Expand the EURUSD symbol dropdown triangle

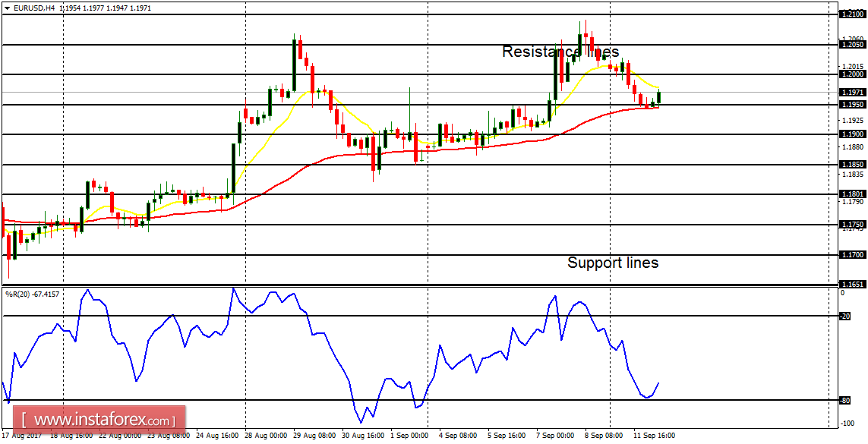(x=7, y=6)
